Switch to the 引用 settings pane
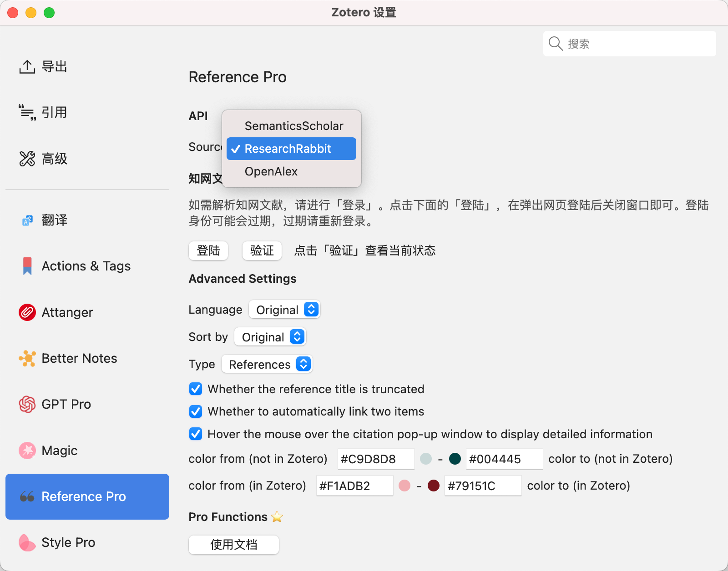This screenshot has width=728, height=571. [x=87, y=112]
